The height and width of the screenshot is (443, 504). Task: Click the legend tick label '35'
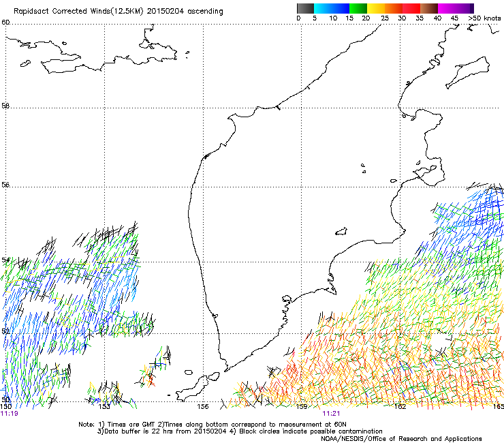coord(420,18)
